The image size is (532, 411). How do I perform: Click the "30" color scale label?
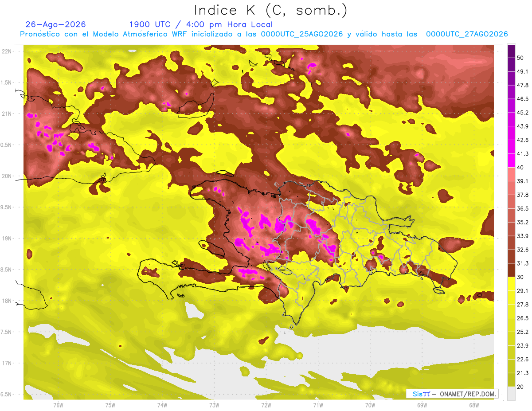(520, 277)
